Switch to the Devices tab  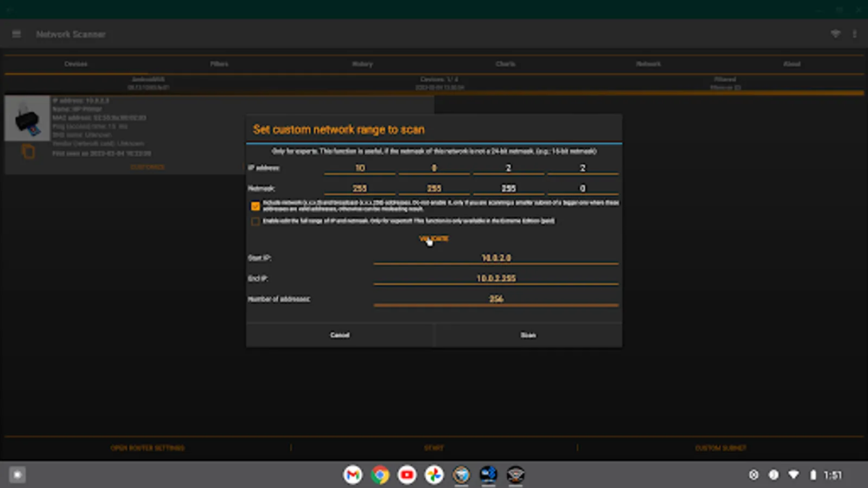[76, 64]
